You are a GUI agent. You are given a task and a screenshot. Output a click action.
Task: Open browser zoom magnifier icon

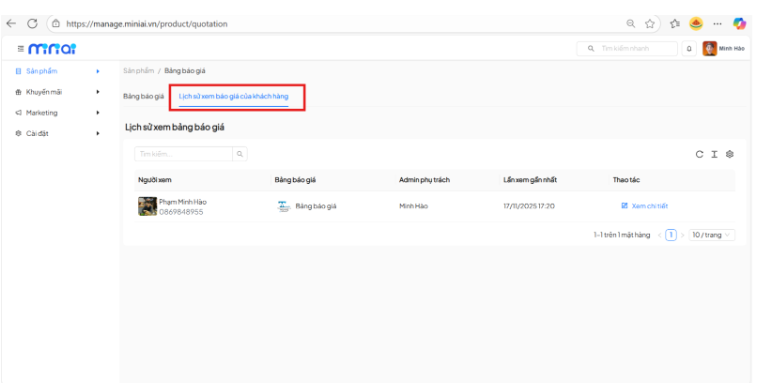point(631,23)
